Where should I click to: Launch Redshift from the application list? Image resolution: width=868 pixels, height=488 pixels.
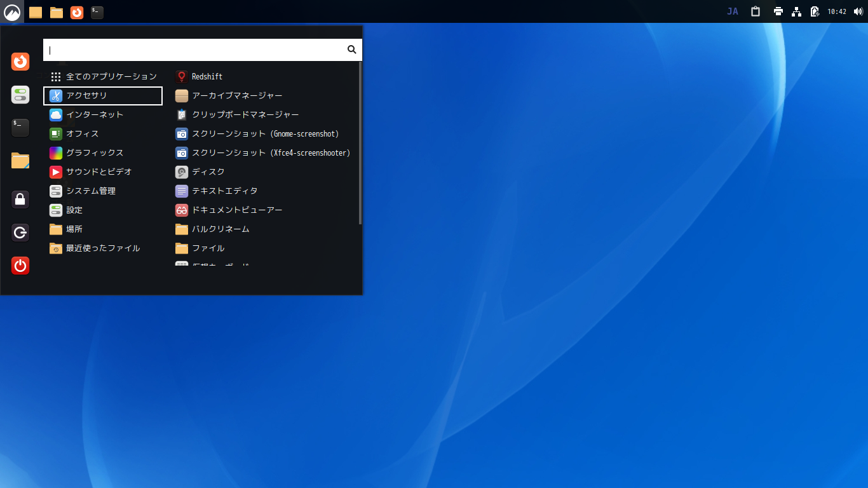point(263,77)
